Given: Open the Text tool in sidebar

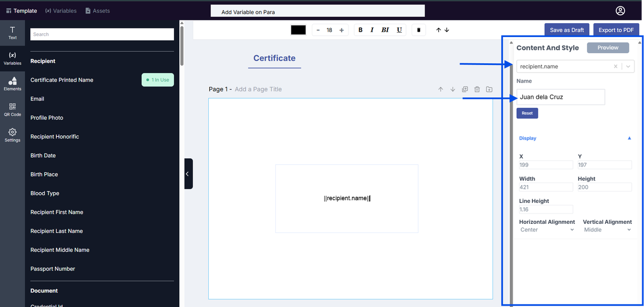Looking at the screenshot, I should tap(12, 33).
